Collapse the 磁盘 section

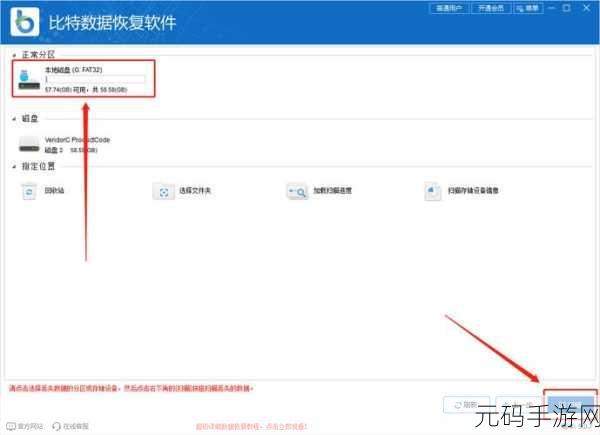14,119
